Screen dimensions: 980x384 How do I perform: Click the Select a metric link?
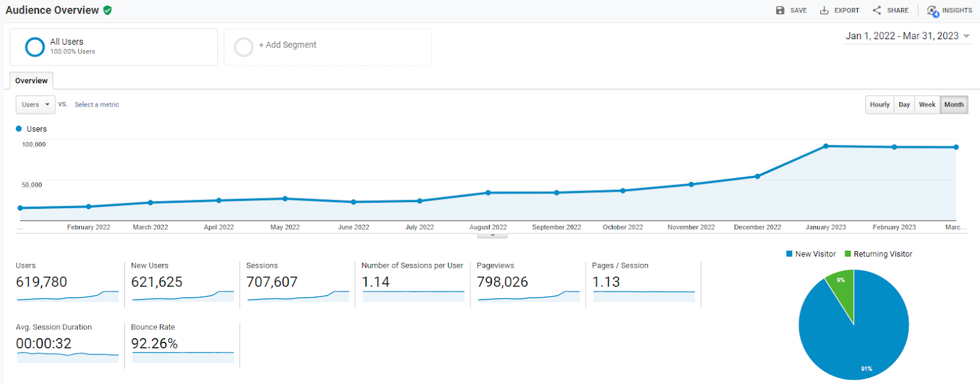97,105
